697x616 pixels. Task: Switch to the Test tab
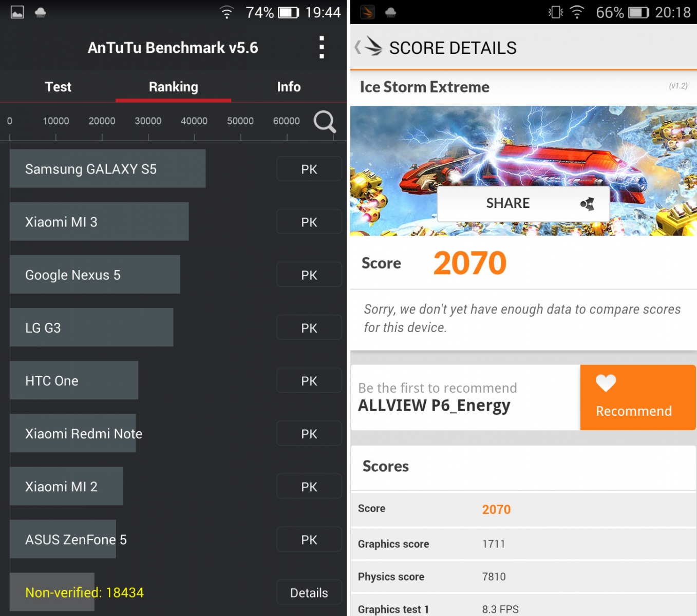tap(58, 87)
